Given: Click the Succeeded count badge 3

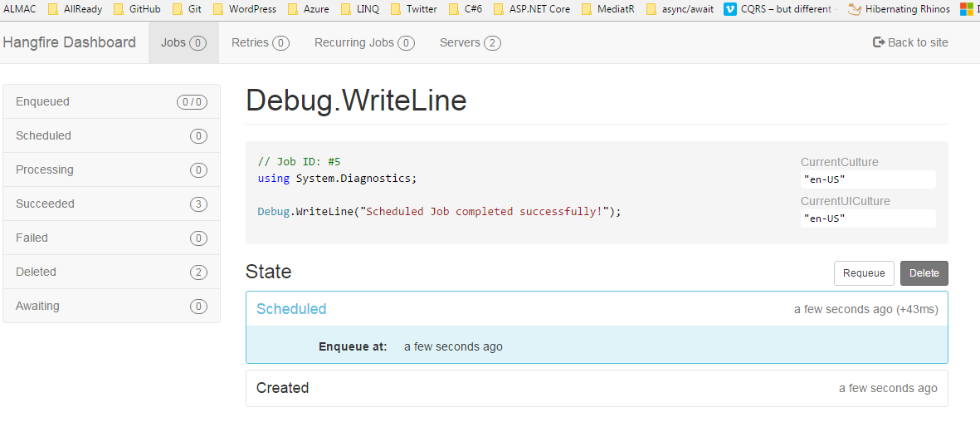Looking at the screenshot, I should [x=199, y=204].
